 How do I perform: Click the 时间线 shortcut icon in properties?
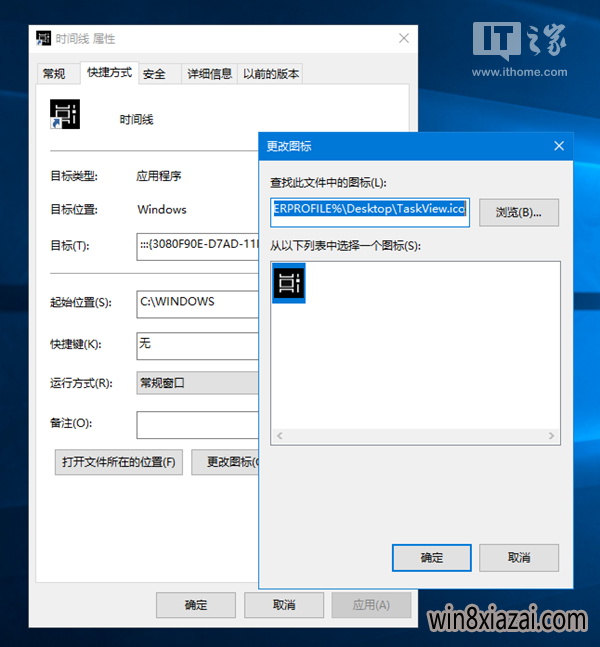pyautogui.click(x=65, y=114)
